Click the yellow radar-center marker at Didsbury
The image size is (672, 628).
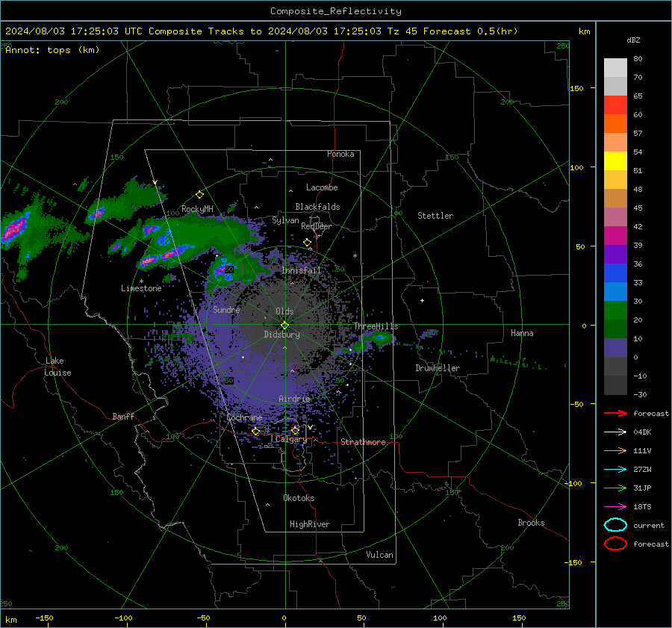pyautogui.click(x=284, y=325)
